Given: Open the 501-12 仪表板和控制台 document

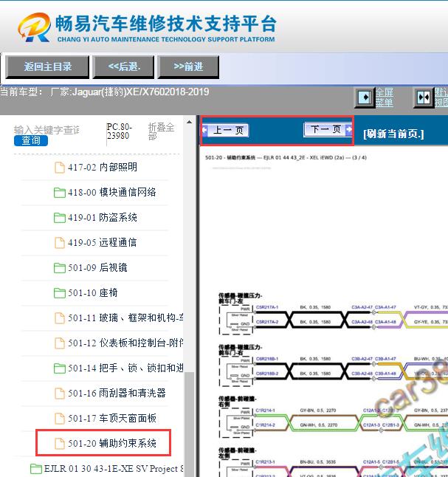Looking at the screenshot, I should pyautogui.click(x=125, y=343).
